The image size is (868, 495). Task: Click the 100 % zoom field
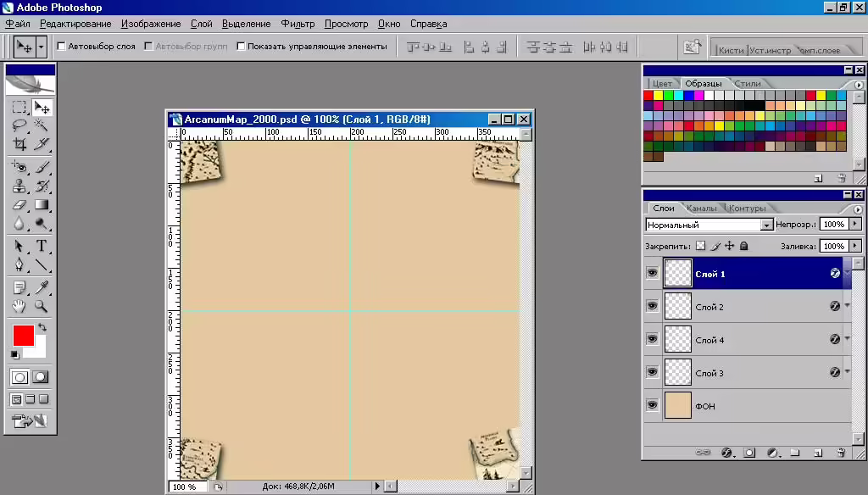pyautogui.click(x=188, y=487)
